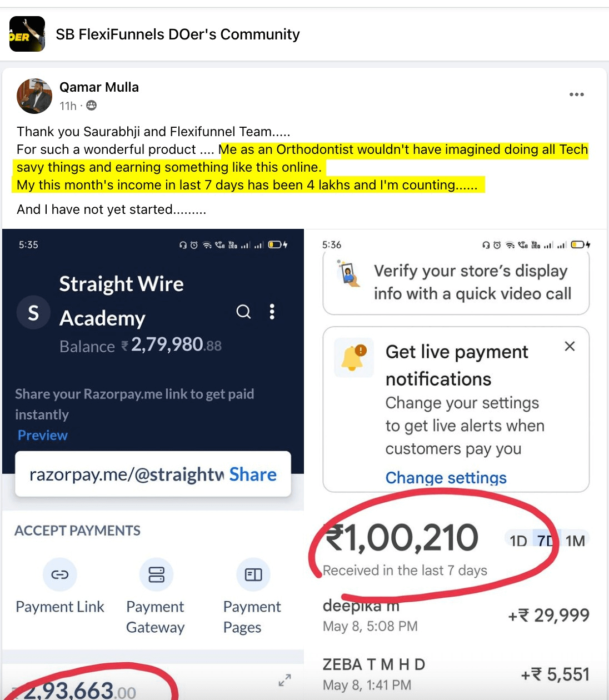Open the post's three-dot options menu
The height and width of the screenshot is (700, 609).
pyautogui.click(x=576, y=94)
